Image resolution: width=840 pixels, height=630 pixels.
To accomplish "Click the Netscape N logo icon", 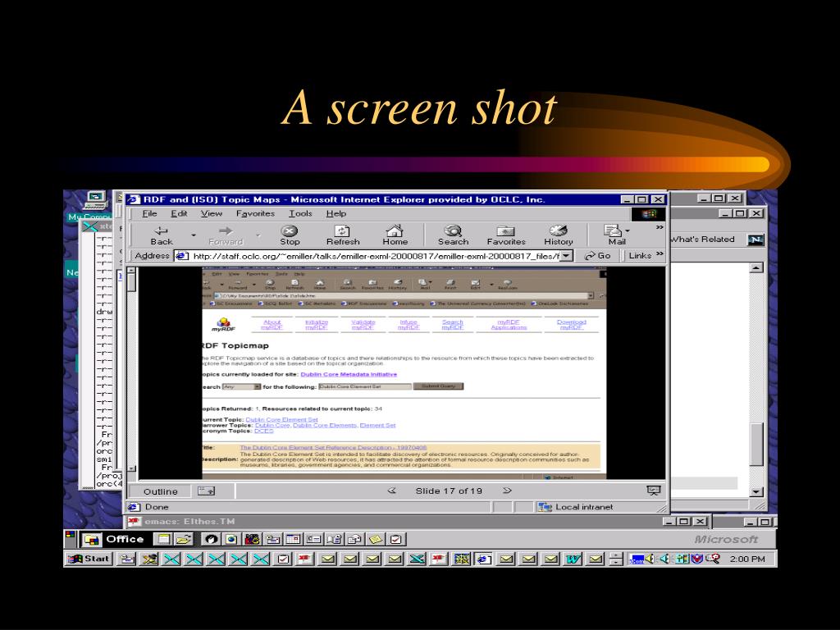I will [x=756, y=240].
